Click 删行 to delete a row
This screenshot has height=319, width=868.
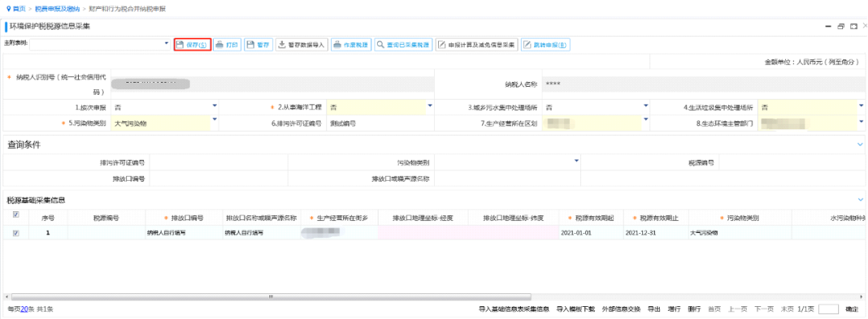click(x=694, y=309)
